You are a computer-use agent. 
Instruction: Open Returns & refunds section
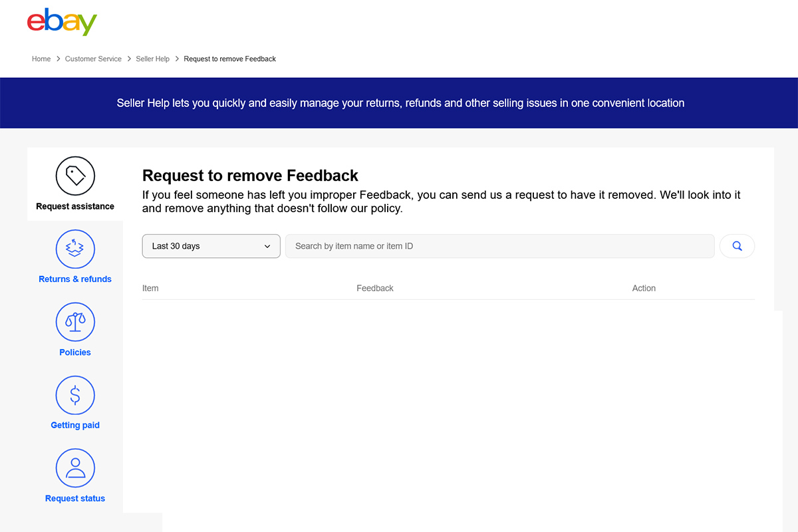(x=75, y=257)
